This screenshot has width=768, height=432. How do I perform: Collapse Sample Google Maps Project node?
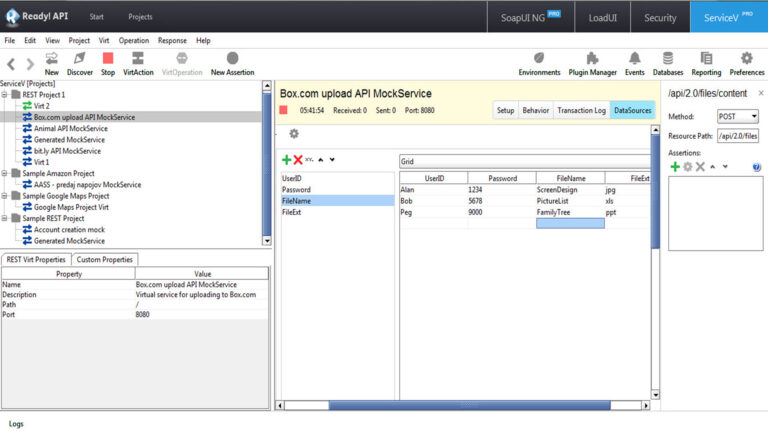coord(4,196)
